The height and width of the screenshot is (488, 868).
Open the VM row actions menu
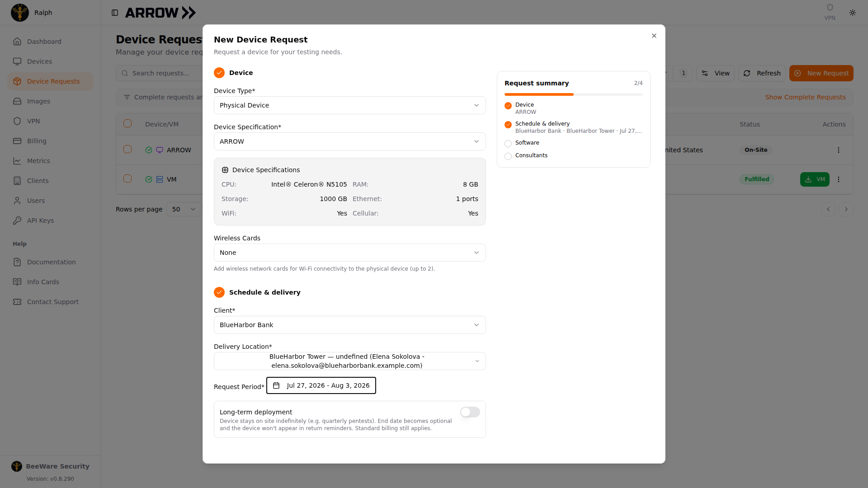click(x=839, y=179)
